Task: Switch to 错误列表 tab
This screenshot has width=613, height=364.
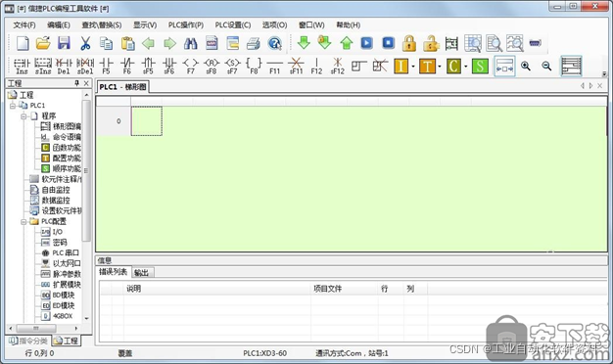Action: [x=113, y=272]
